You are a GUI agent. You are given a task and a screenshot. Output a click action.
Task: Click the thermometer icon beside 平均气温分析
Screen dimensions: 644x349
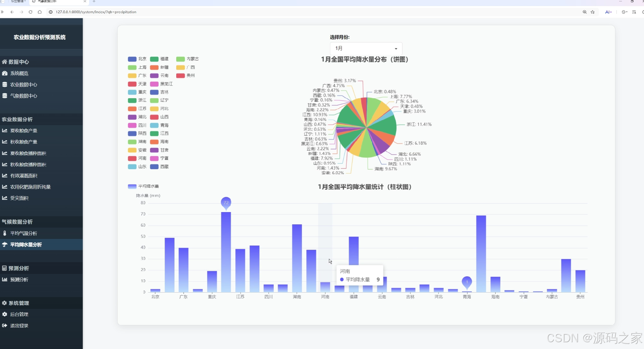click(x=5, y=233)
